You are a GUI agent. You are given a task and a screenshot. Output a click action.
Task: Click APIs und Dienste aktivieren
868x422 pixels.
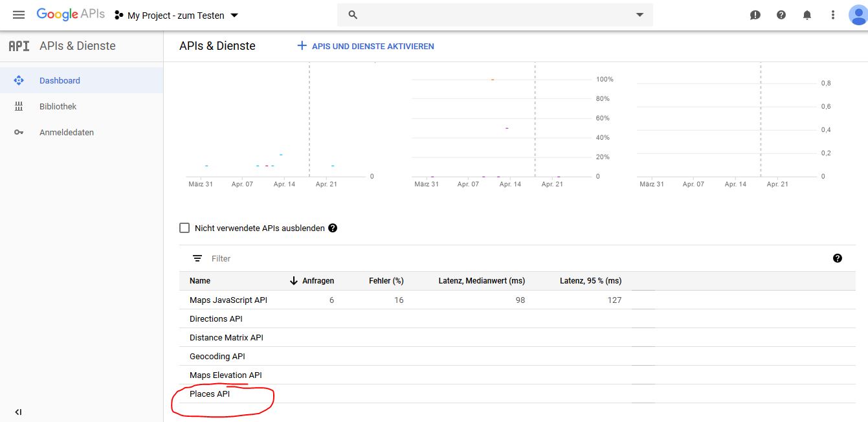pos(372,47)
